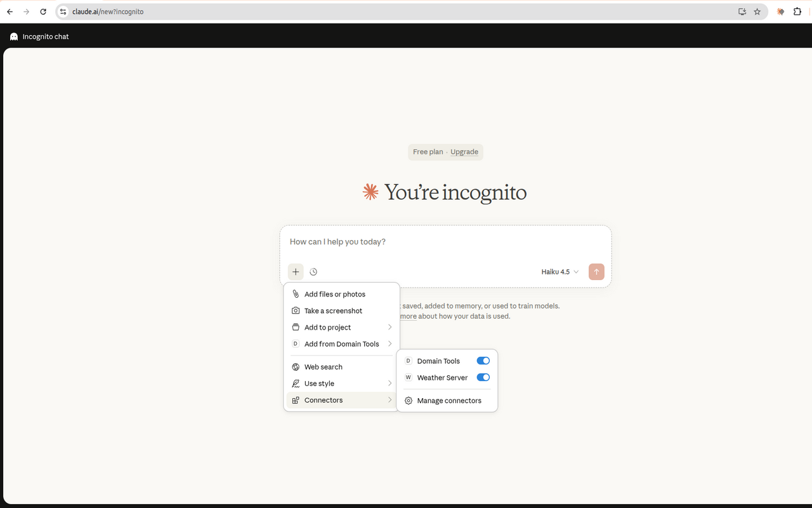Click the "You're incognito" heading
This screenshot has width=812, height=508.
[455, 192]
